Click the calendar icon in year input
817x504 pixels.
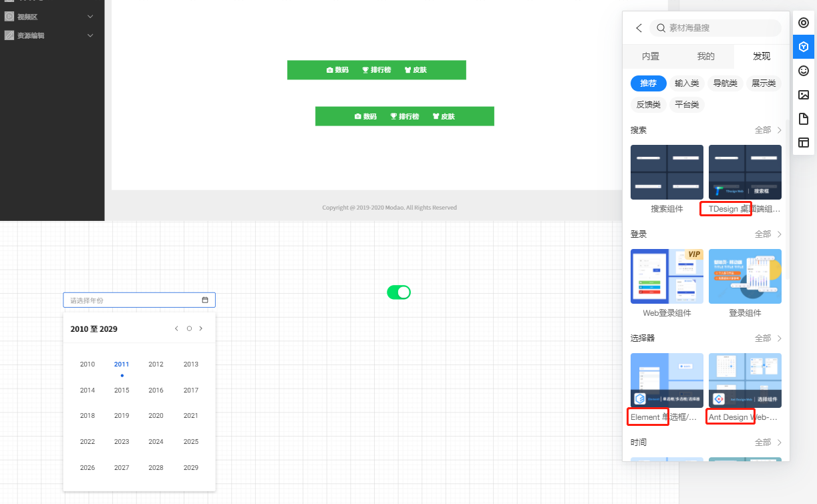205,300
